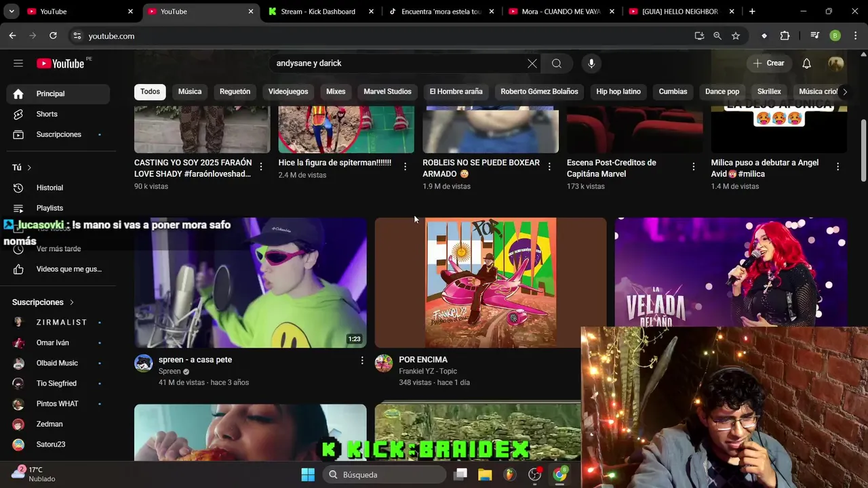The height and width of the screenshot is (488, 868).
Task: Open ZIRMALIST channel subscription
Action: (x=58, y=323)
